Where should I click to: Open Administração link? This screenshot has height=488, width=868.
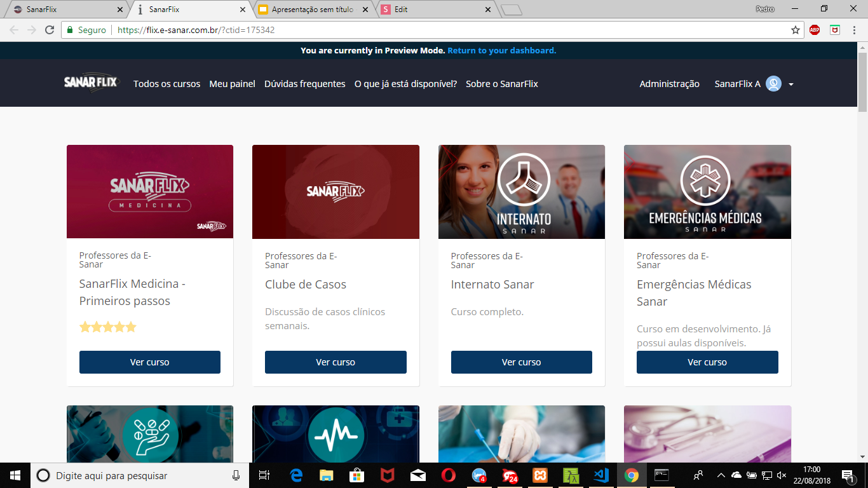[669, 84]
